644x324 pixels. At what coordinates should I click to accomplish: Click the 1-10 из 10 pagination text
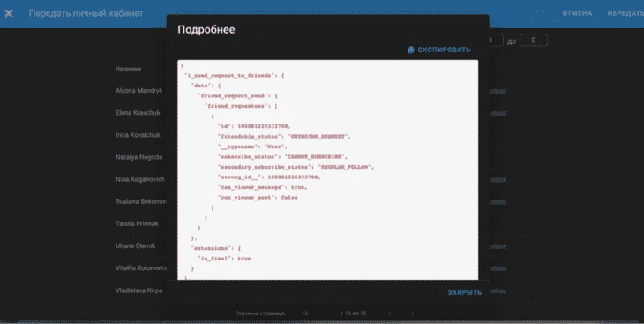click(353, 313)
